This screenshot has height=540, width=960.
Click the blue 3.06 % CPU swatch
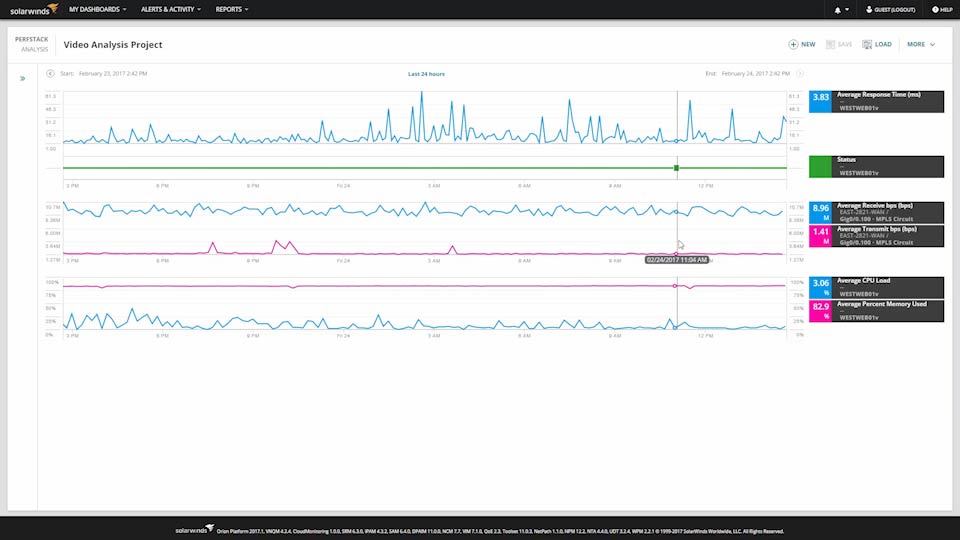pyautogui.click(x=820, y=287)
